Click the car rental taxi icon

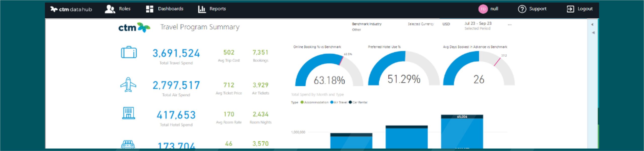tap(128, 144)
